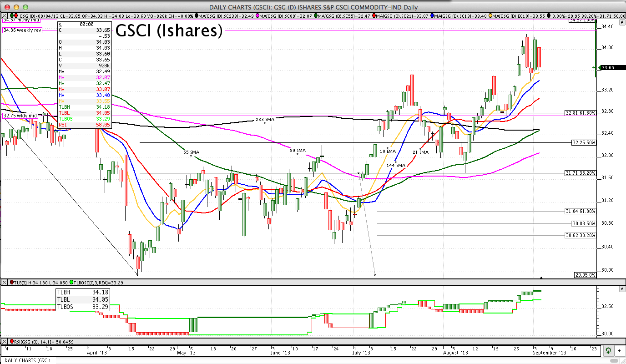Click the orange dot for MA EC10
The width and height of the screenshot is (626, 364).
coord(490,15)
